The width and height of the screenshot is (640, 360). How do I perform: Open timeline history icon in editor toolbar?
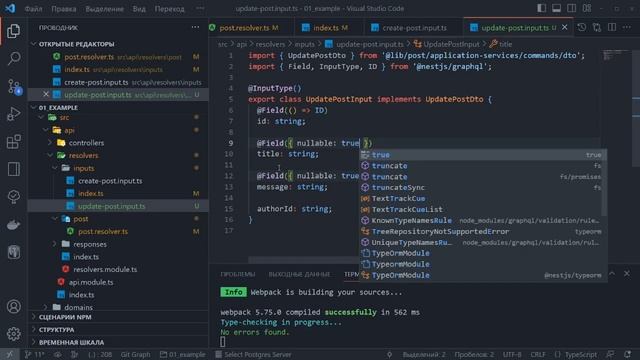coord(582,27)
